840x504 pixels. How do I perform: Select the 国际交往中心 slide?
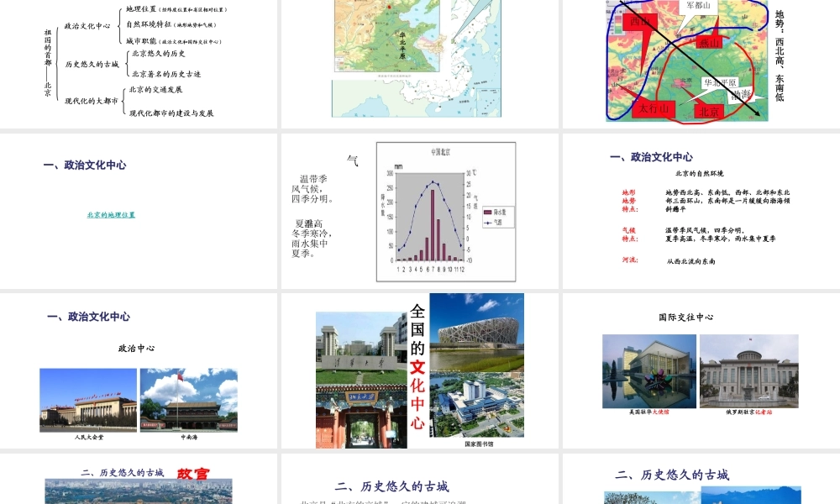(x=701, y=370)
